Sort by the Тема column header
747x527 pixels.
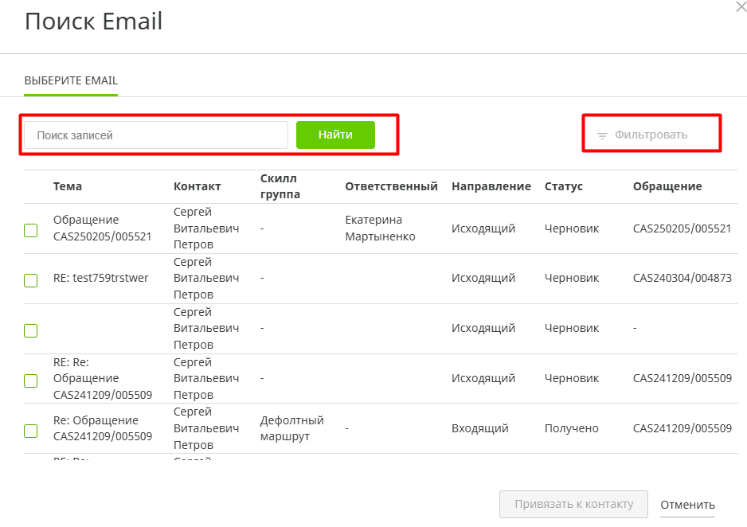pos(68,186)
